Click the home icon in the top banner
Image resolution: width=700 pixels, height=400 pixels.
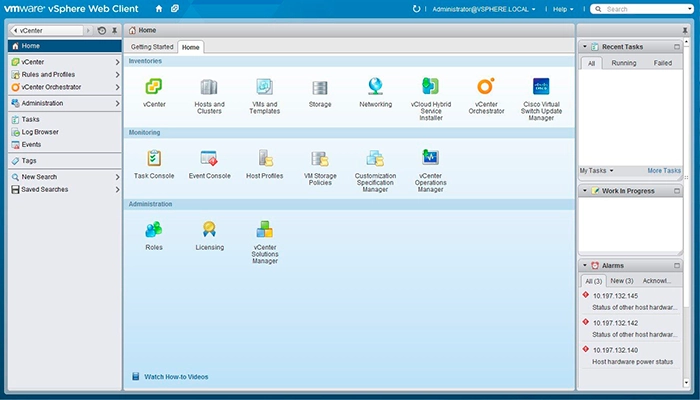click(159, 8)
